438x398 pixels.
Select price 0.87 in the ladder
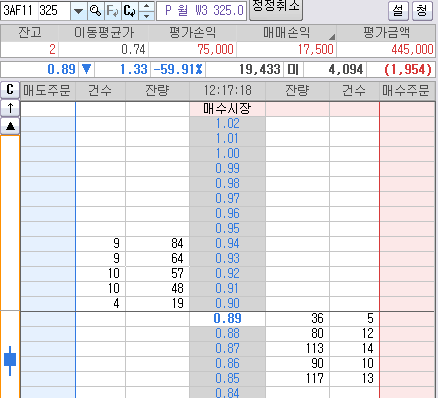tap(227, 349)
